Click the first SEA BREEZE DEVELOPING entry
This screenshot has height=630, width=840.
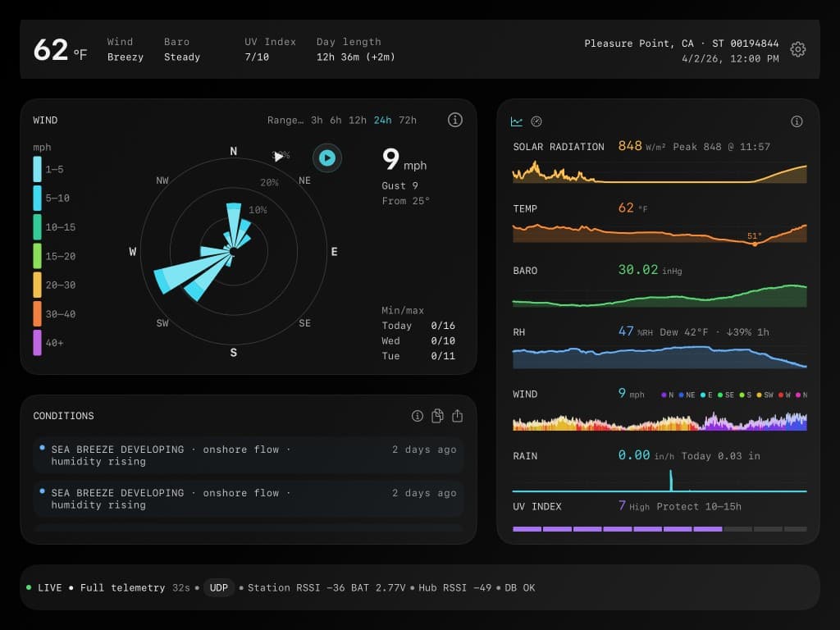coord(246,455)
